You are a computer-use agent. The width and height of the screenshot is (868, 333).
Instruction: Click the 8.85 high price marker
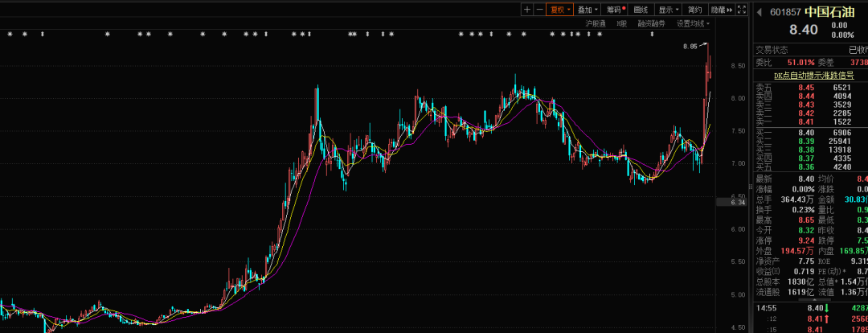[690, 47]
